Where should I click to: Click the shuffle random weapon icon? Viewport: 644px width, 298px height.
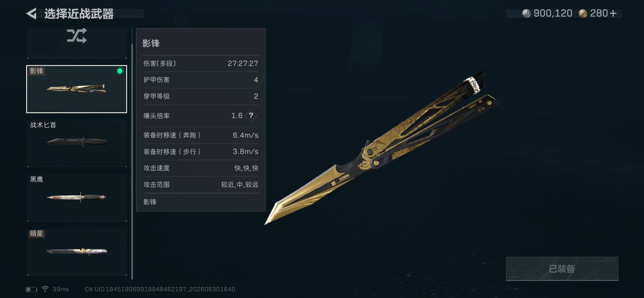[x=77, y=36]
